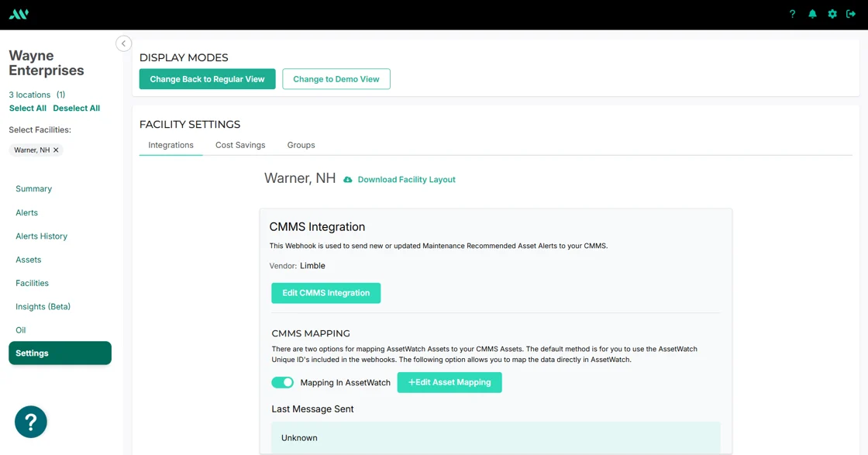868x455 pixels.
Task: Click the logout icon in header
Action: tap(851, 14)
